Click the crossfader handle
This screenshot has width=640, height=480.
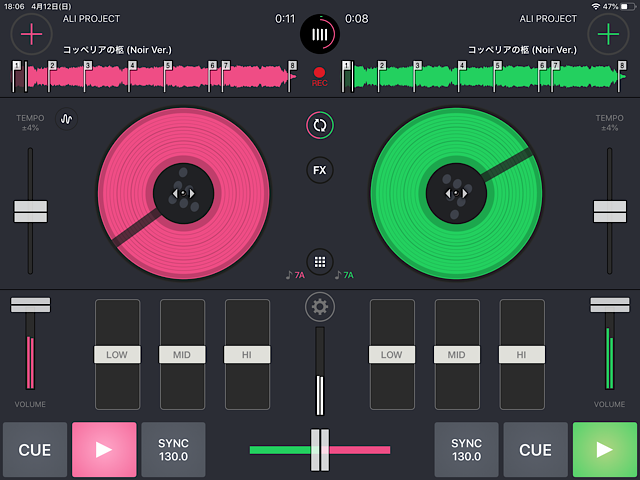(x=320, y=450)
